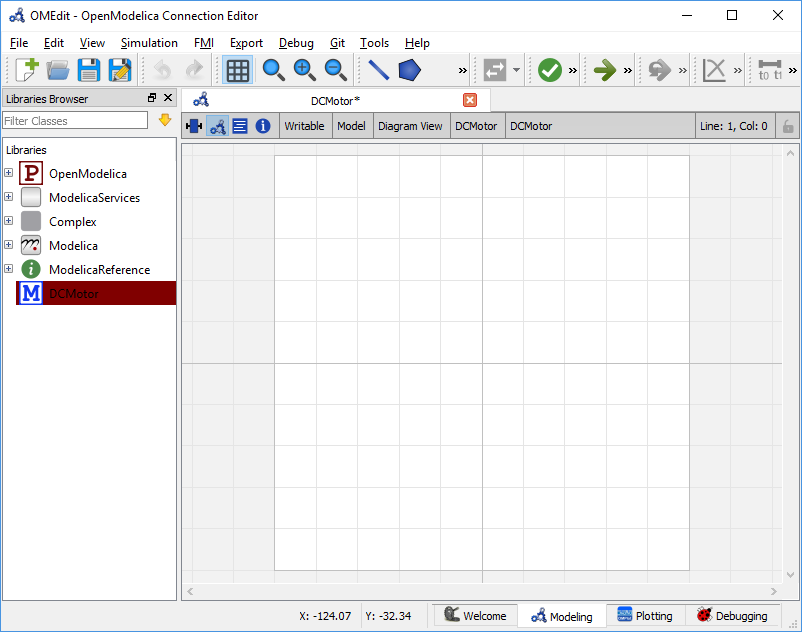
Task: Click the Simulate green arrow icon
Action: coord(604,70)
